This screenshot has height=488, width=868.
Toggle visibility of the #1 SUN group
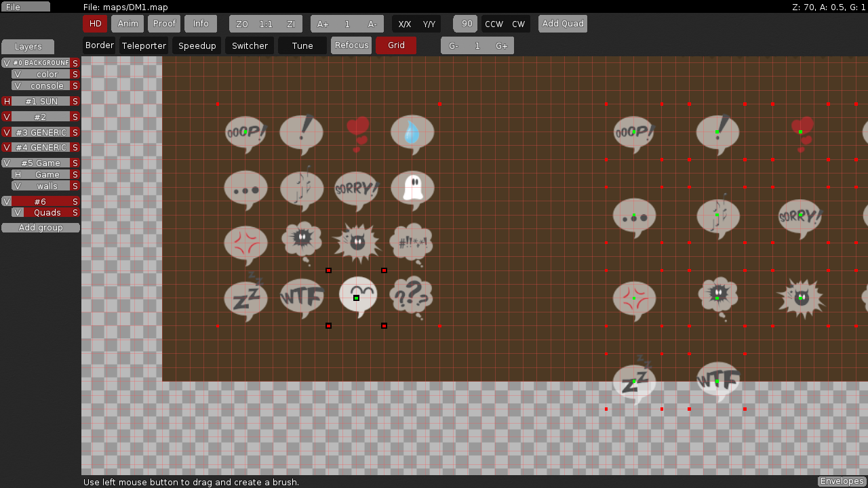pos(5,101)
